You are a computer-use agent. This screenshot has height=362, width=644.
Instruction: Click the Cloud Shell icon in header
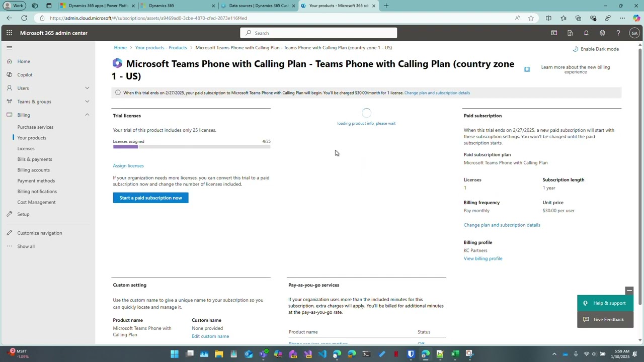[554, 33]
